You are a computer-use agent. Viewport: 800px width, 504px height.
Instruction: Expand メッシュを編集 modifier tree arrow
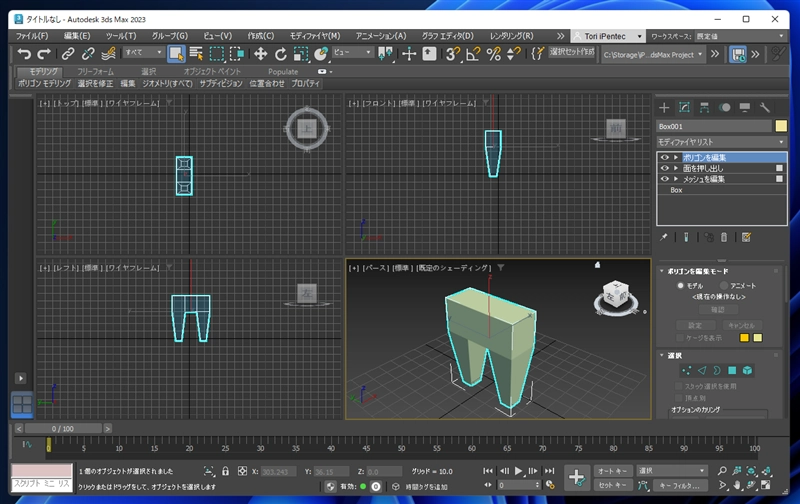coord(676,179)
